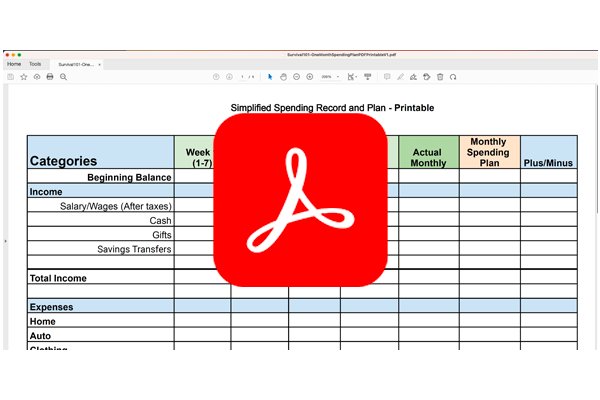Bookmark the document with the star icon

tap(24, 76)
